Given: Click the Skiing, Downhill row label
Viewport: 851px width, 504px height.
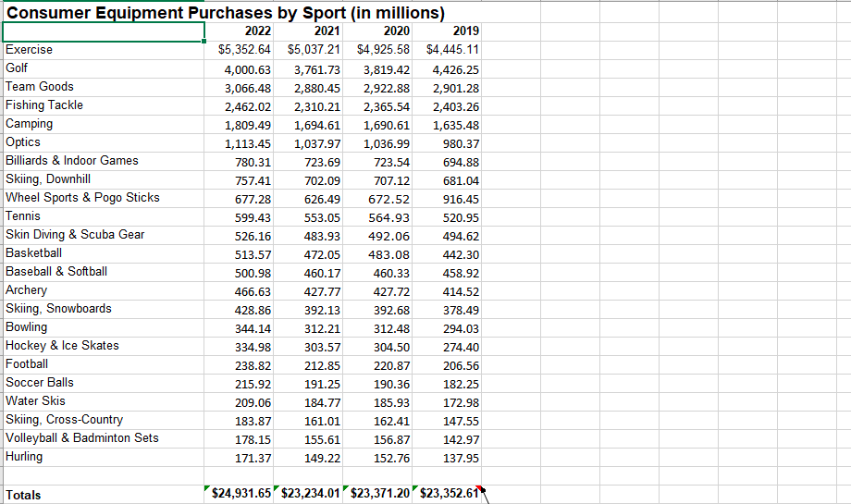Looking at the screenshot, I should pyautogui.click(x=48, y=179).
